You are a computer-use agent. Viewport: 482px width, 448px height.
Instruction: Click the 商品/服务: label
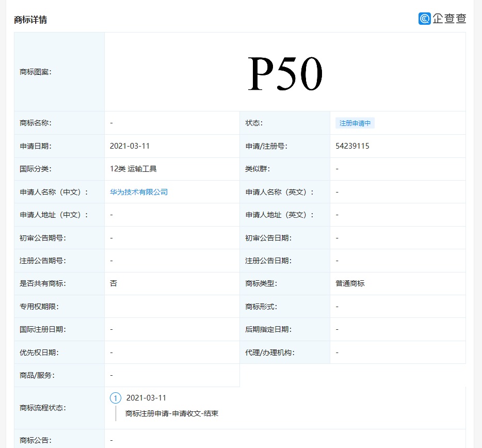tap(37, 375)
